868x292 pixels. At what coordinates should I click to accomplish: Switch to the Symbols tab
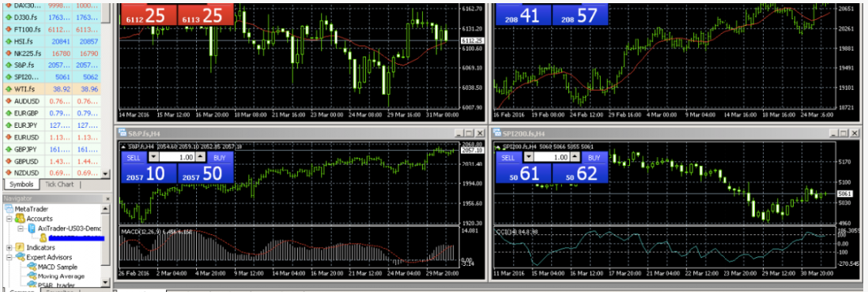pos(22,184)
